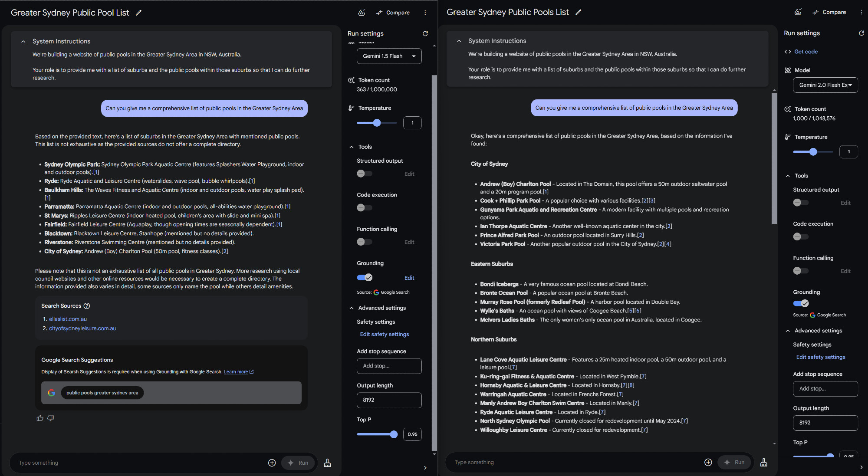
Task: Adjust the Temperature slider in left window
Action: [x=377, y=123]
